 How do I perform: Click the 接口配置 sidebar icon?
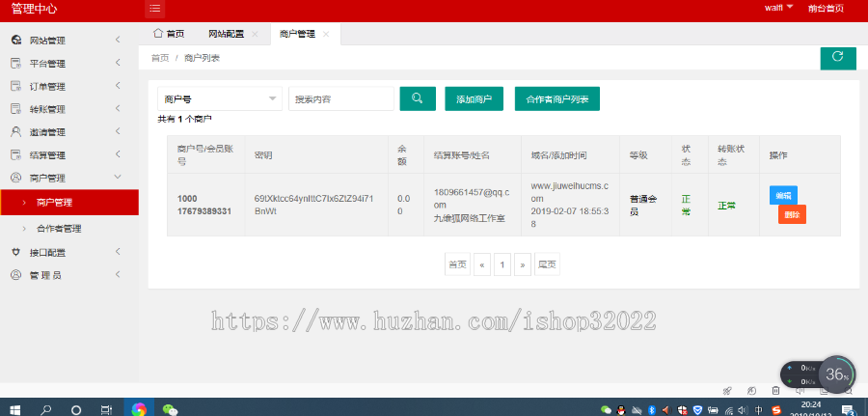(16, 252)
